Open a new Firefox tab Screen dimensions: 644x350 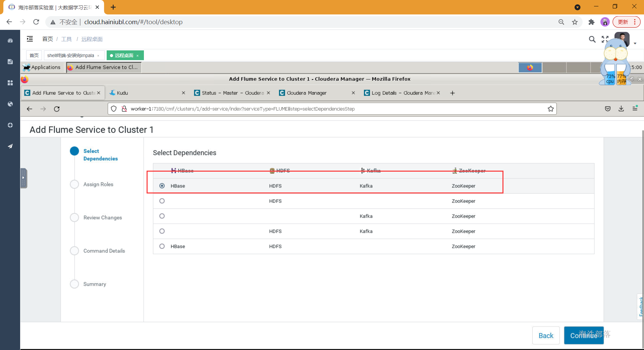click(452, 93)
